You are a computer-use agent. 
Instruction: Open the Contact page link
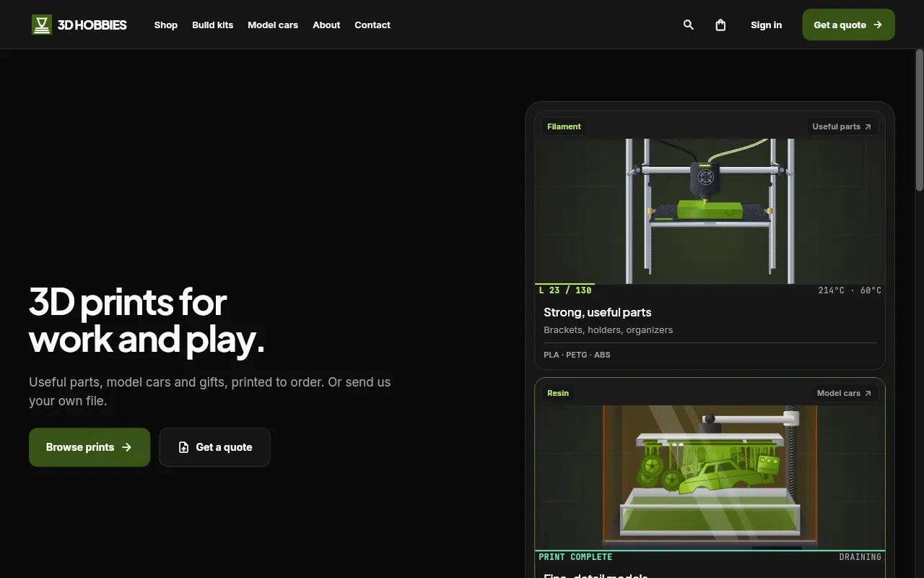tap(372, 25)
